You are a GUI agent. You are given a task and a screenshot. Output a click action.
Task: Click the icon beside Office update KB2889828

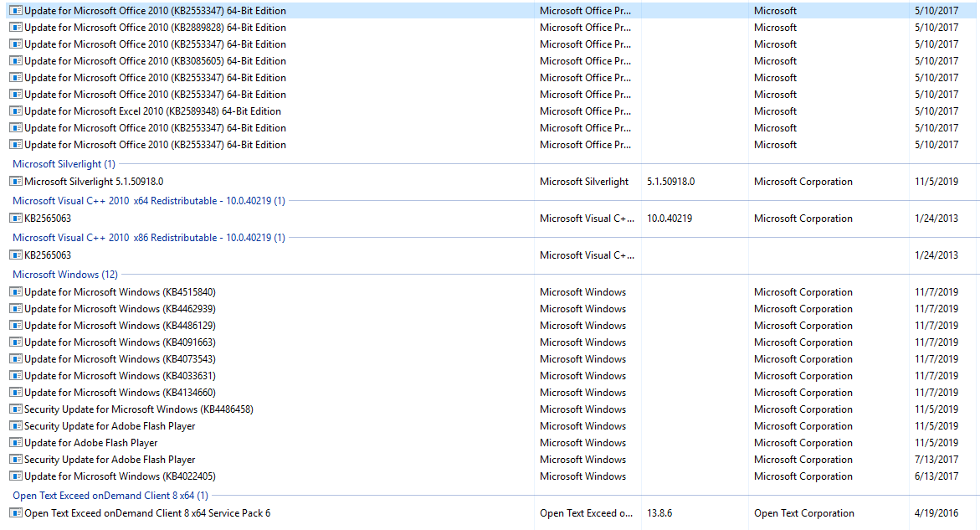[16, 28]
